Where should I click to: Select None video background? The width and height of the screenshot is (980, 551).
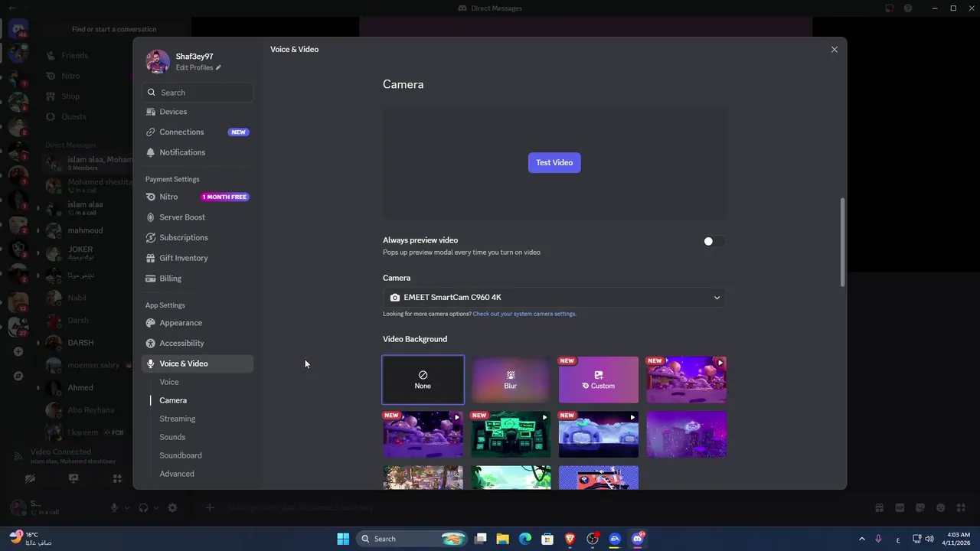point(423,380)
